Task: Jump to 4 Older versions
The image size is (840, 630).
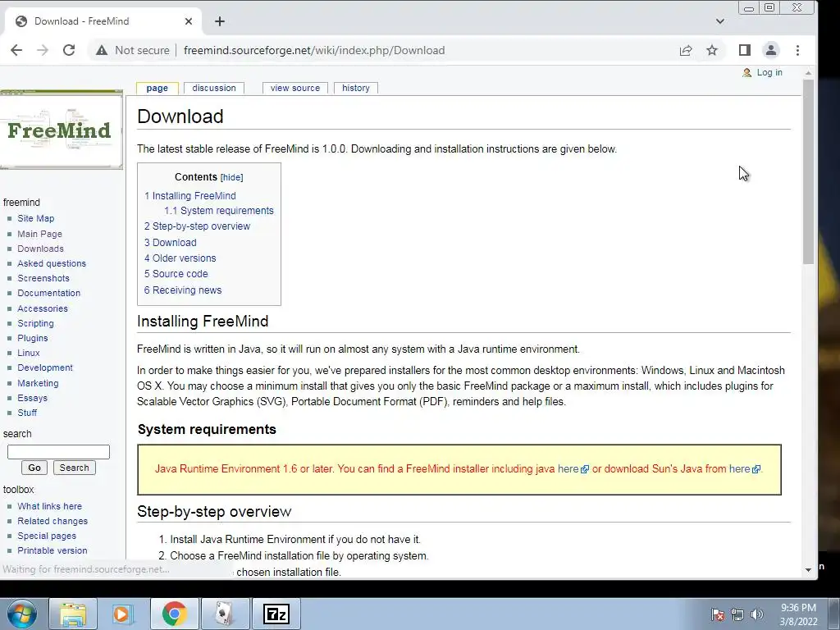Action: tap(180, 258)
